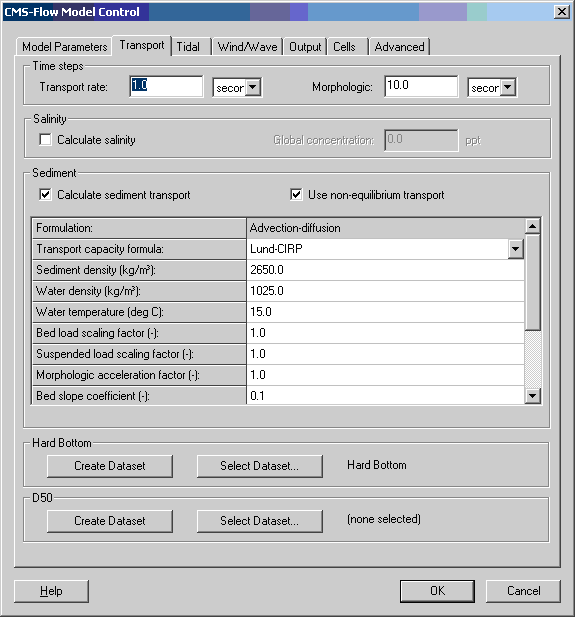Click the Morphologic time step input field

(421, 86)
